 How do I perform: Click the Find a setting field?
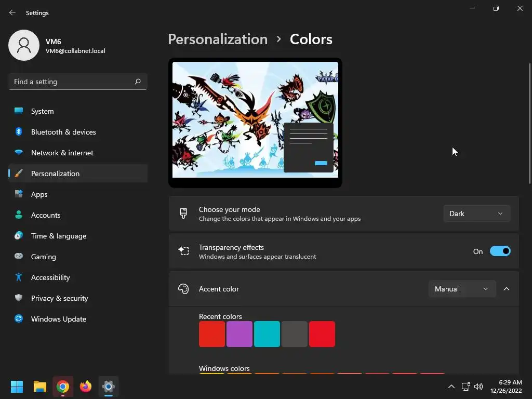pos(78,82)
